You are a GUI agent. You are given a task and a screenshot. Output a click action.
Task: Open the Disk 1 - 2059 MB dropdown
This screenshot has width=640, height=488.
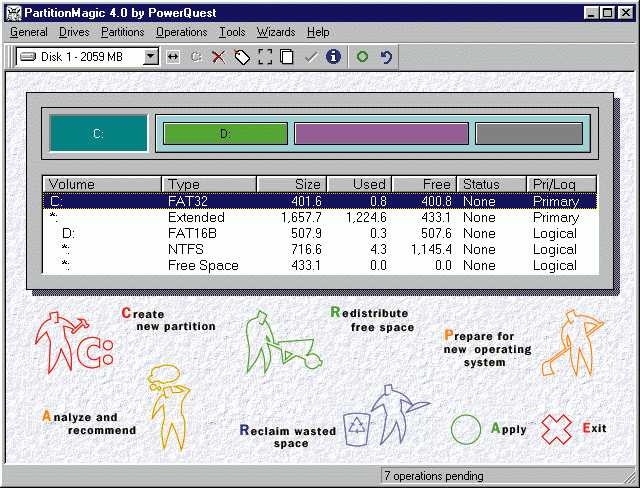151,57
